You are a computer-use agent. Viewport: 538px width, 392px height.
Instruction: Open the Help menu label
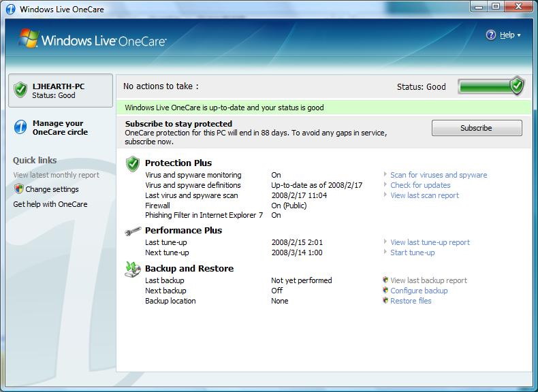tap(507, 35)
